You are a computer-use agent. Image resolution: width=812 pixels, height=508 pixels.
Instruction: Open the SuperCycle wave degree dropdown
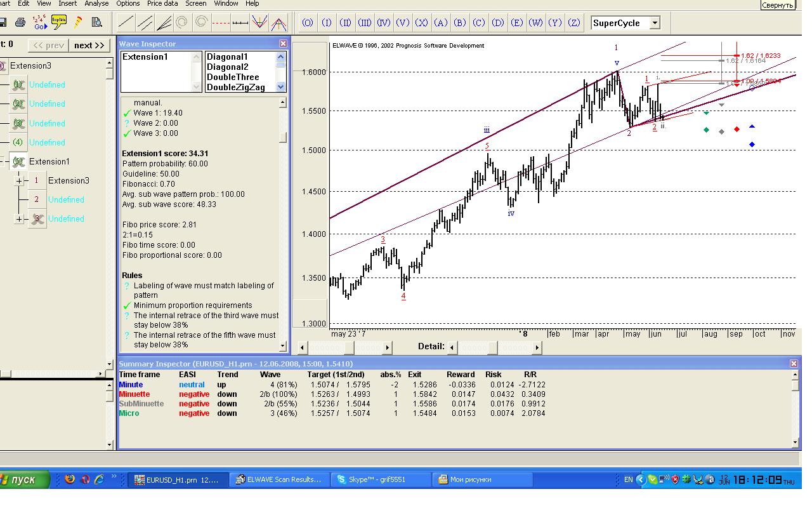click(x=655, y=23)
